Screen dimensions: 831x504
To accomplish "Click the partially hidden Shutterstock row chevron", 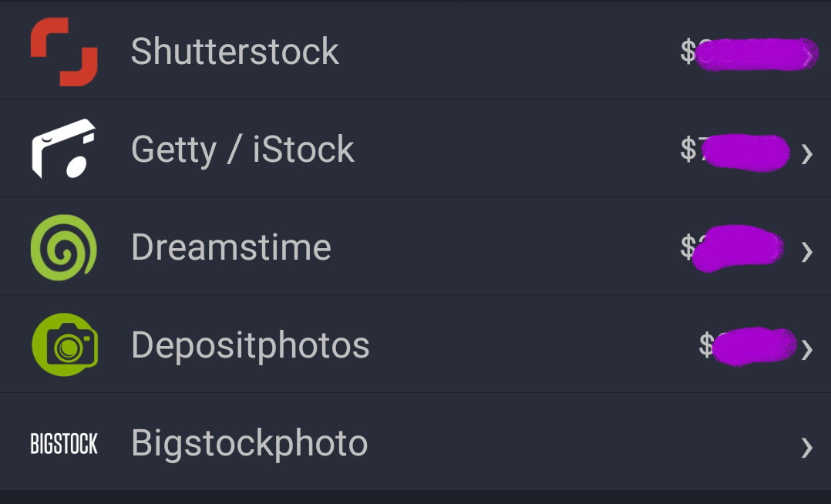I will point(808,55).
